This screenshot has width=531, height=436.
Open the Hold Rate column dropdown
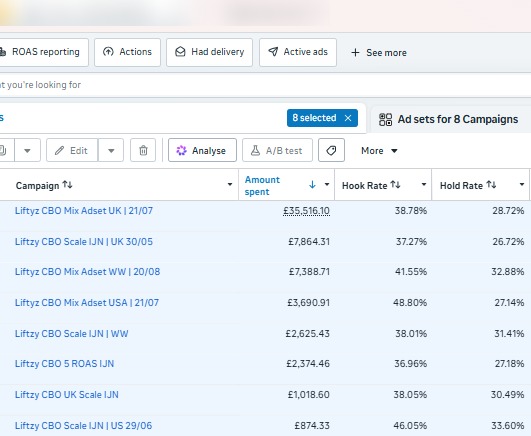(x=522, y=184)
